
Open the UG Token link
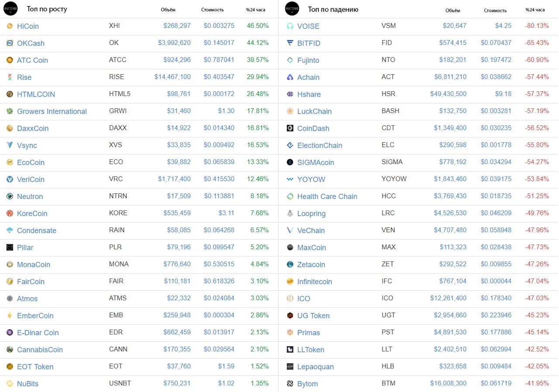(313, 316)
